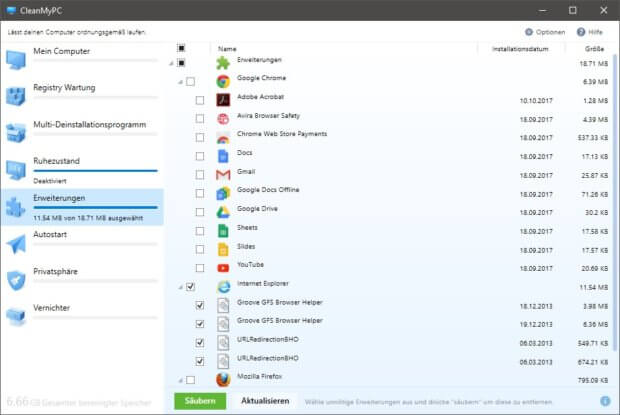Enable the Google Docs Offline checkbox
The width and height of the screenshot is (620, 415).
point(200,193)
